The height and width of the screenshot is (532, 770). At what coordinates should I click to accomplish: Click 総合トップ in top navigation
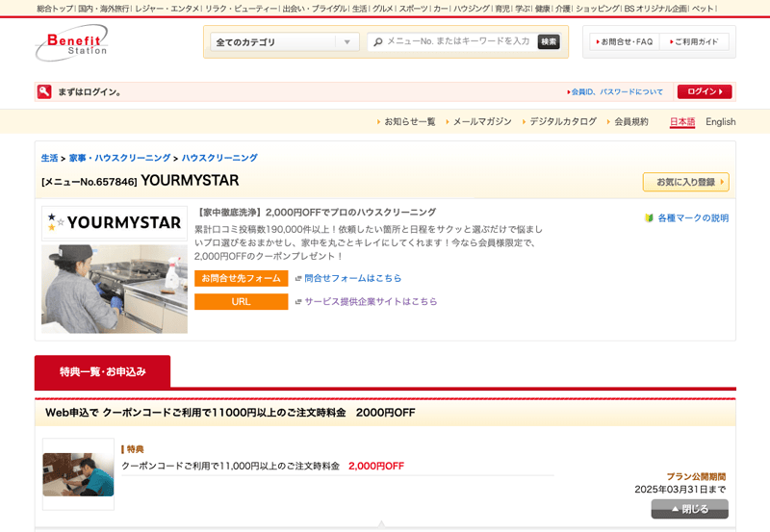(55, 9)
